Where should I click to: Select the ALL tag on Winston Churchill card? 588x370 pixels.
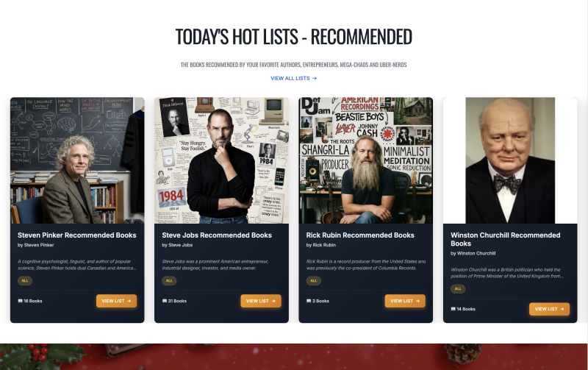[458, 289]
